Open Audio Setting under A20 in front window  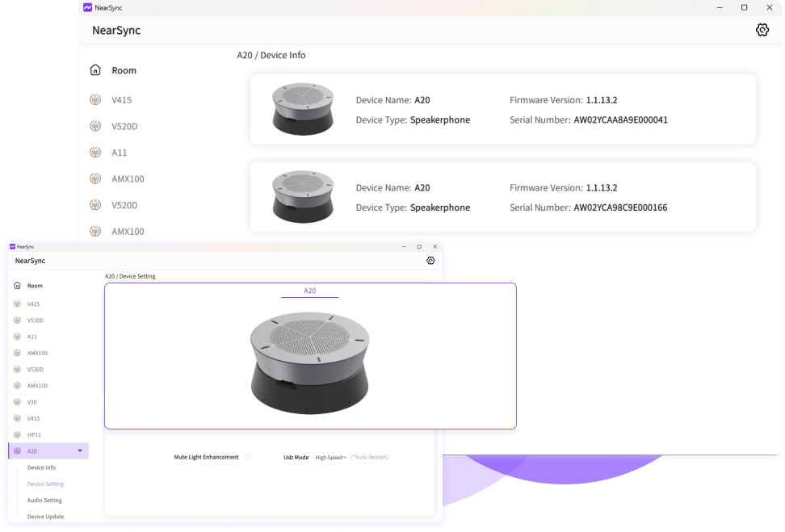(x=44, y=500)
